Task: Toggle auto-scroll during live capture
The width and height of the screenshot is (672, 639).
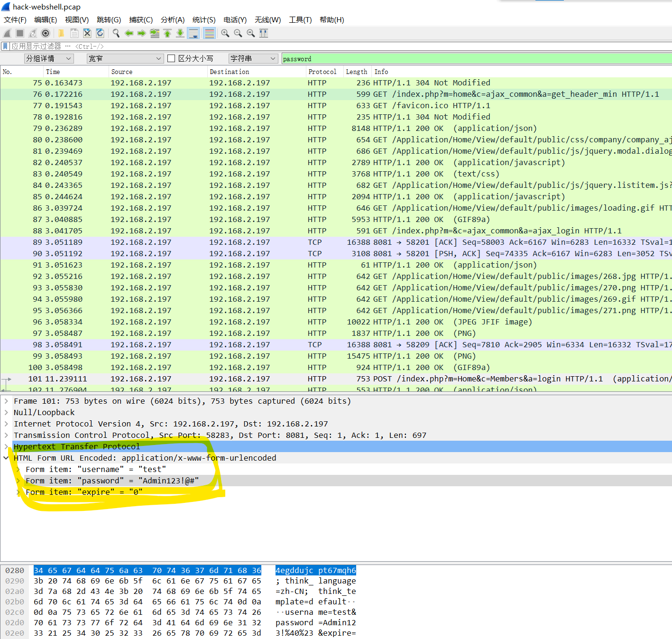Action: [193, 33]
